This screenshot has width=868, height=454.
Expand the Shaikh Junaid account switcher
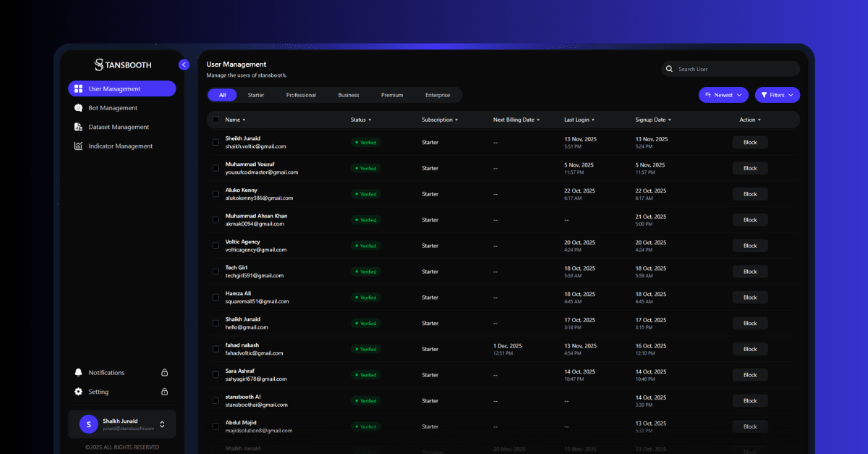click(x=162, y=424)
